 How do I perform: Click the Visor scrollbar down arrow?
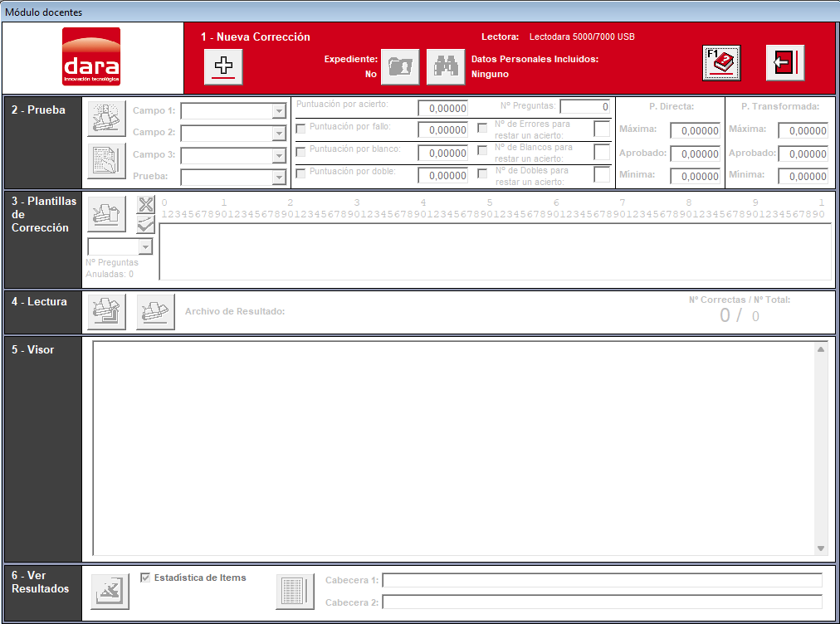pos(821,548)
